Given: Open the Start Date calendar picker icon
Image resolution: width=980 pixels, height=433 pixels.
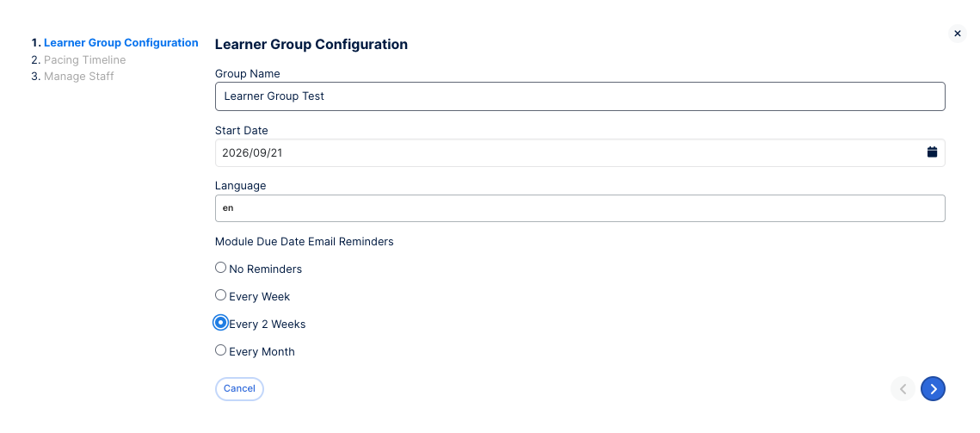Looking at the screenshot, I should click(x=932, y=152).
